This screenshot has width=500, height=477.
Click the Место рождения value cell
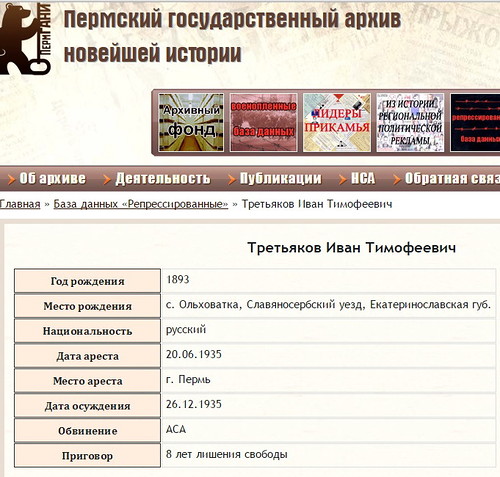329,305
